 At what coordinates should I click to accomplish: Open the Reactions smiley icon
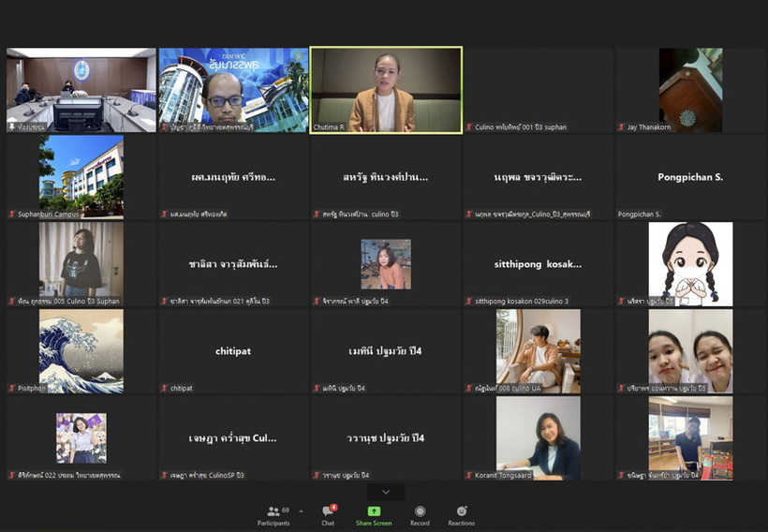[x=461, y=511]
